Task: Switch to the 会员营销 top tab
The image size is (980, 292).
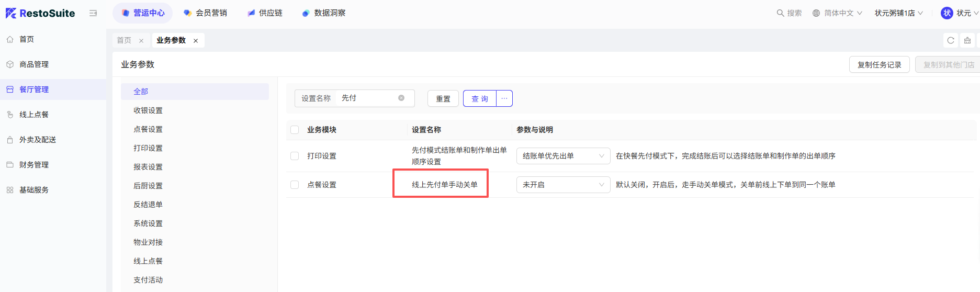Action: pyautogui.click(x=205, y=13)
